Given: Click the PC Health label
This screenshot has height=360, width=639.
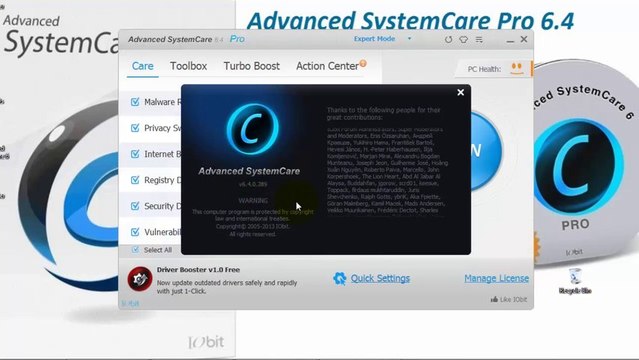Looking at the screenshot, I should (484, 69).
